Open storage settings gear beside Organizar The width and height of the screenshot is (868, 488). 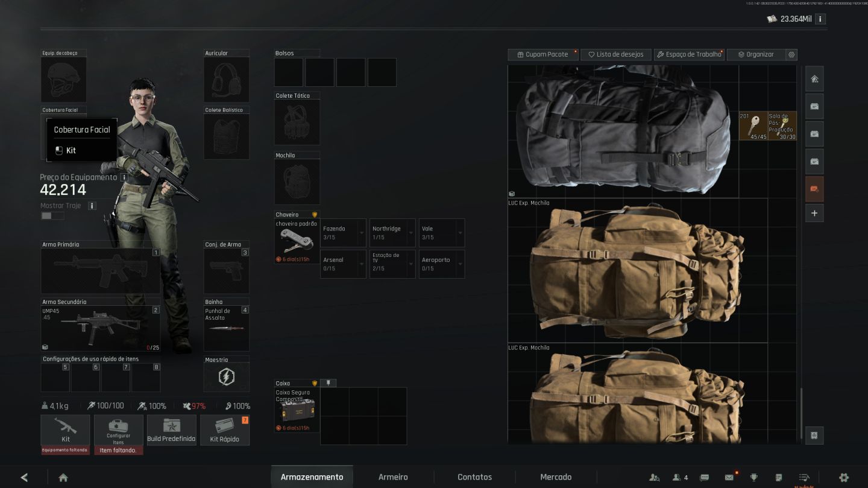[792, 54]
